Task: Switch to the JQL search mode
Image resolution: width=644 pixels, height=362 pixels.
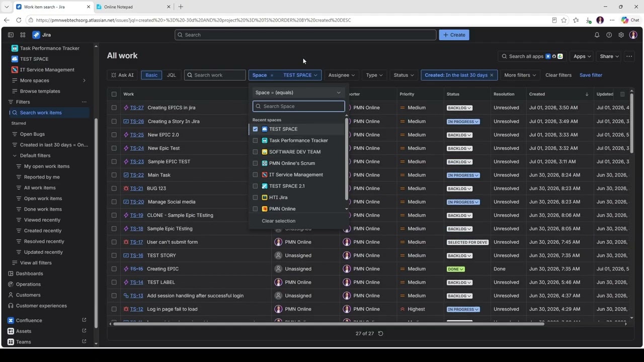Action: coord(171,75)
